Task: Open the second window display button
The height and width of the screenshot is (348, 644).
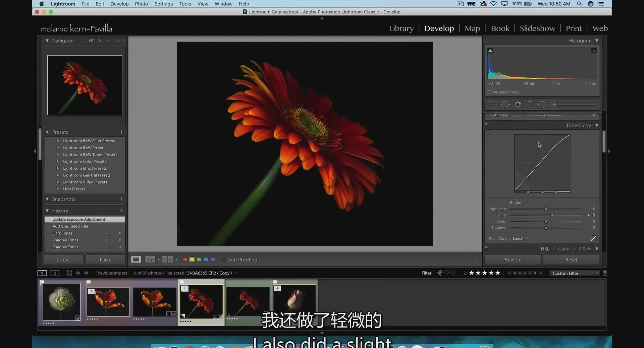Action: [55, 273]
